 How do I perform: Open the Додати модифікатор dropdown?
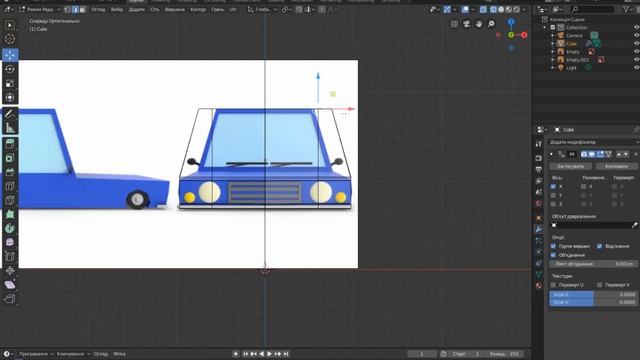coord(593,142)
